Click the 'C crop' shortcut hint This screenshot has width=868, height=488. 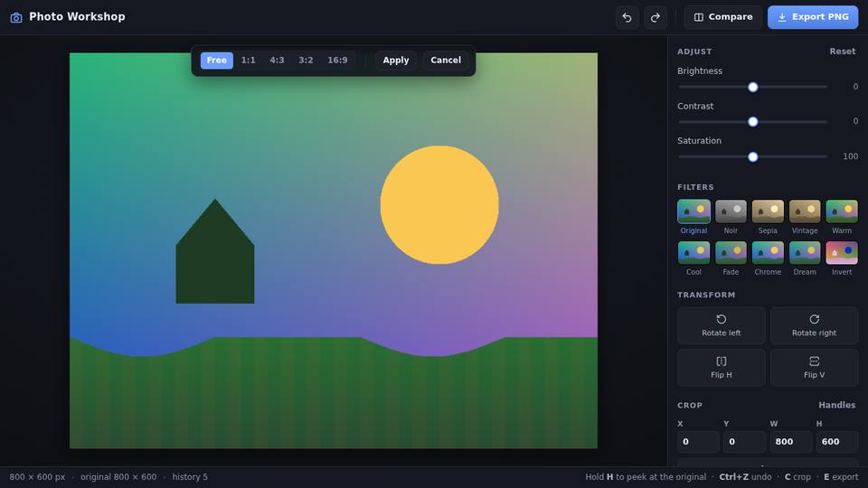(x=797, y=477)
